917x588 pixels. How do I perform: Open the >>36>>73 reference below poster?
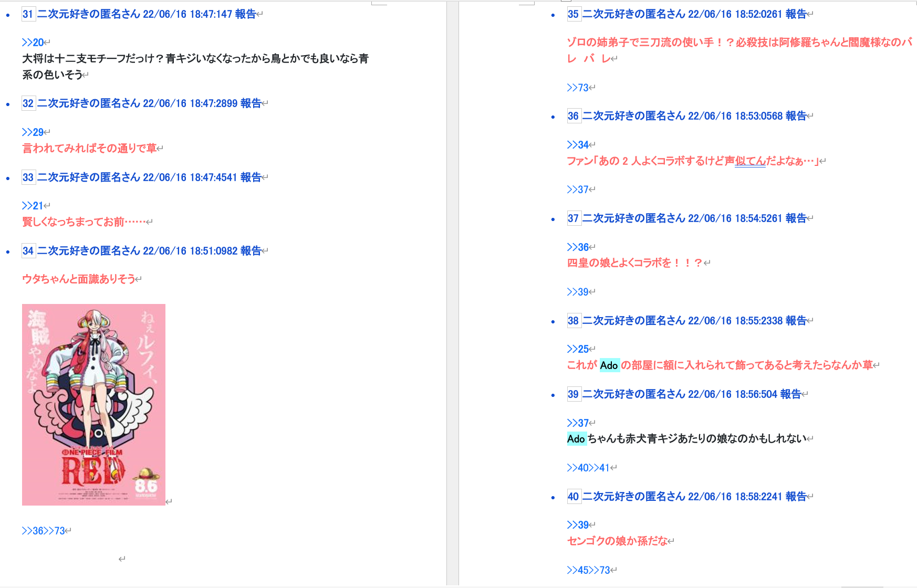coord(44,531)
